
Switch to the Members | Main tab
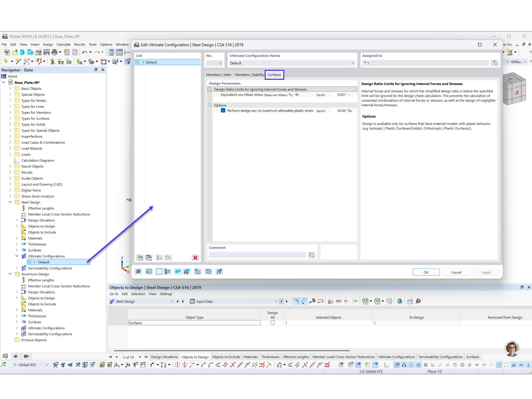[x=218, y=75]
